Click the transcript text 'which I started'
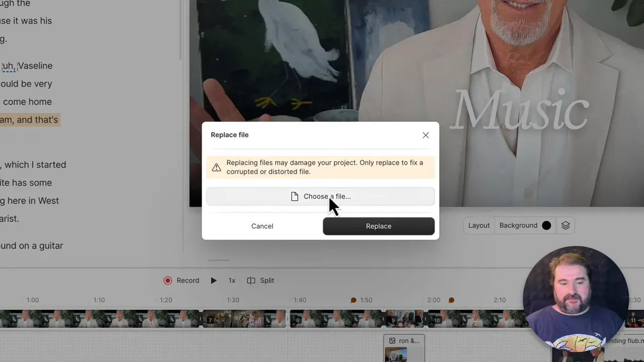Screen dimensions: 644x362 [x=35, y=165]
